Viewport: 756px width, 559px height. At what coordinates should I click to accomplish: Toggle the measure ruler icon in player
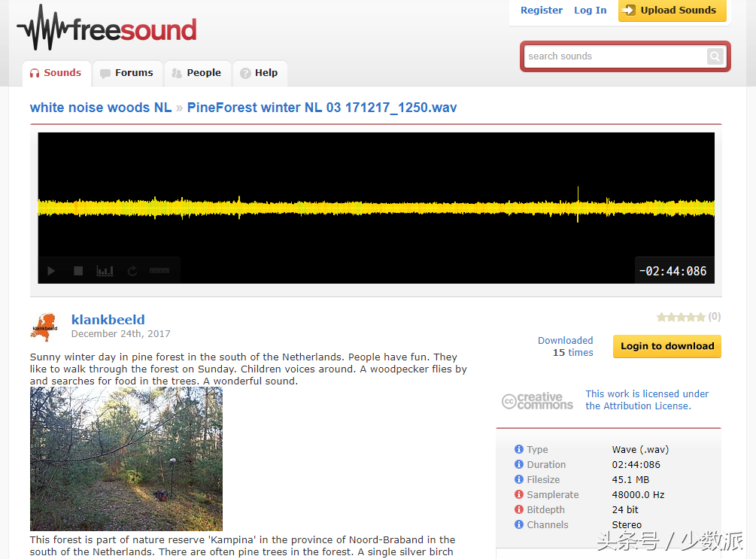tap(159, 271)
